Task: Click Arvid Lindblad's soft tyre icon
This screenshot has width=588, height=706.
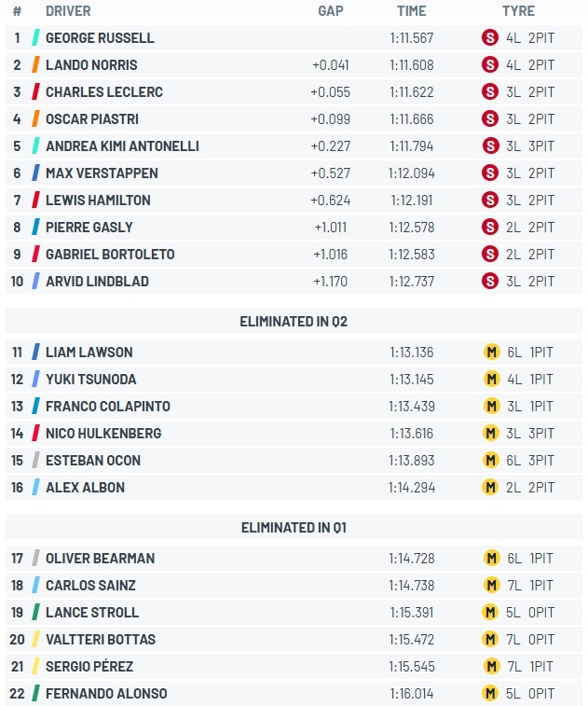Action: coord(490,281)
